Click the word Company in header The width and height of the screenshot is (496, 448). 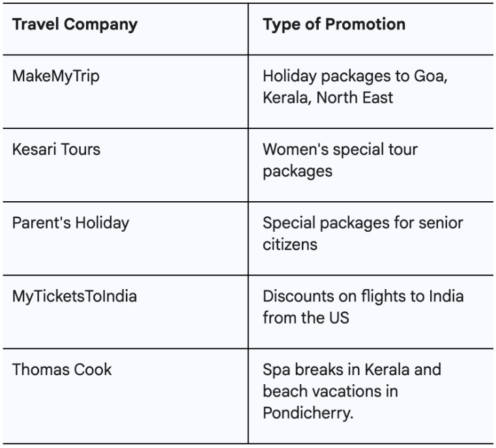[x=100, y=25]
